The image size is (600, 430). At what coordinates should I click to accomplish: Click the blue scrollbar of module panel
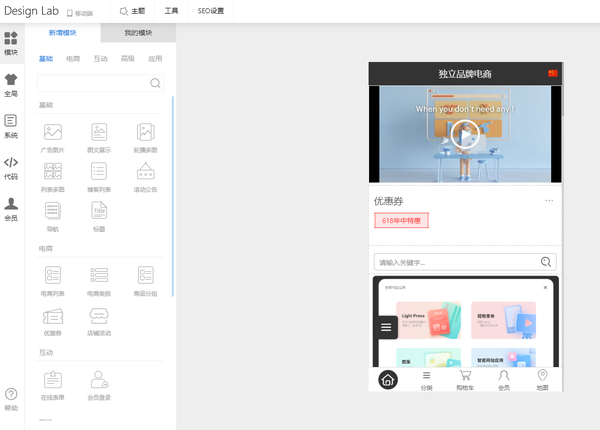tap(173, 196)
